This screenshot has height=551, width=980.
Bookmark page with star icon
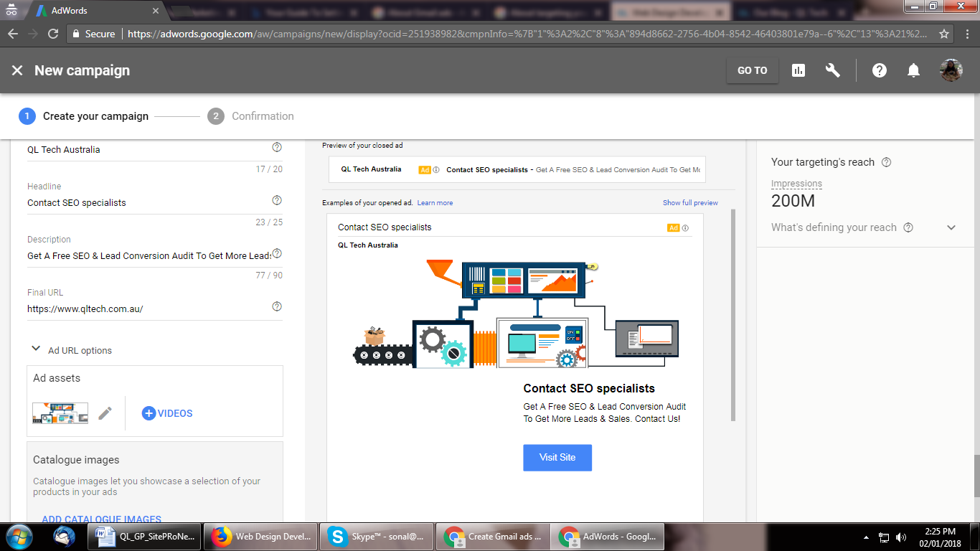coord(945,34)
